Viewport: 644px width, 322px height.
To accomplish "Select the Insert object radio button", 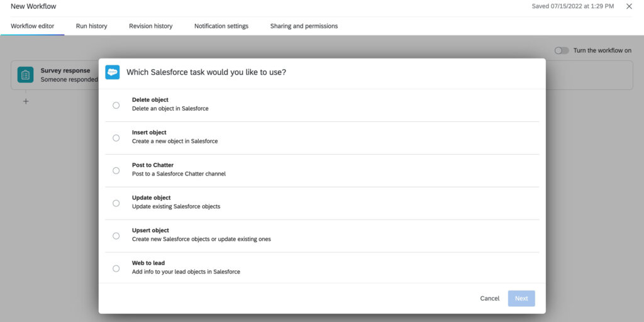I will [116, 138].
